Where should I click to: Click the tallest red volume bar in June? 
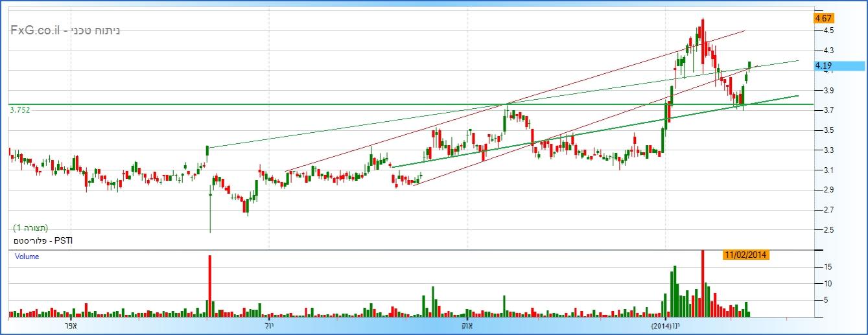(x=210, y=285)
